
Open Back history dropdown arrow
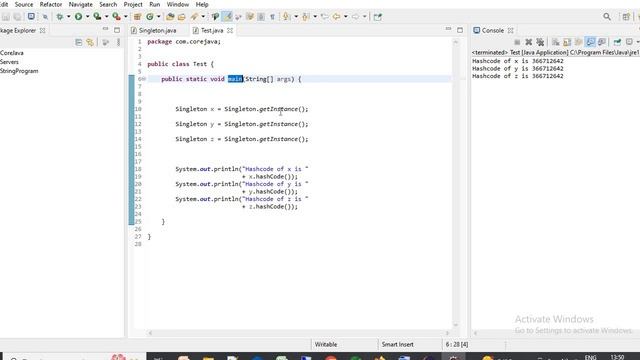[x=345, y=17]
